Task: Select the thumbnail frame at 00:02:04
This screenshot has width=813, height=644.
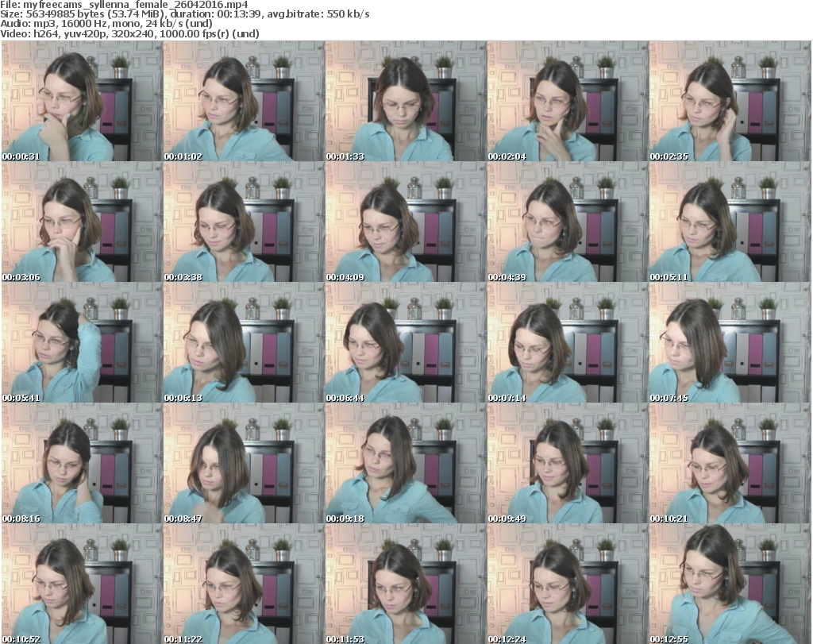Action: [x=568, y=101]
